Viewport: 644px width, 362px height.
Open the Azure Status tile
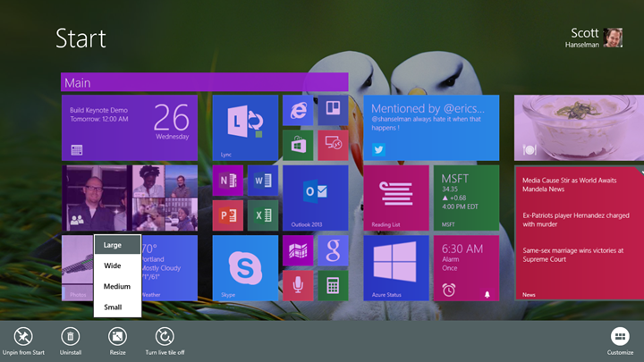tap(396, 268)
